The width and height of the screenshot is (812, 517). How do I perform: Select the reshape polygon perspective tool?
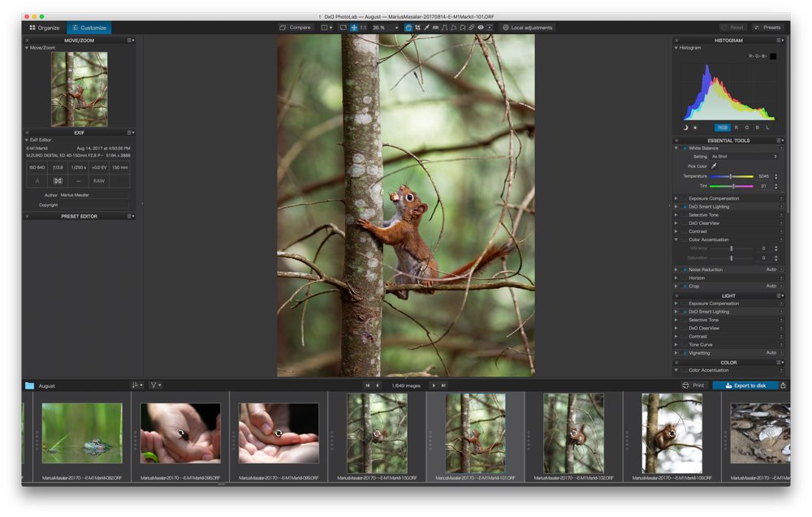453,28
